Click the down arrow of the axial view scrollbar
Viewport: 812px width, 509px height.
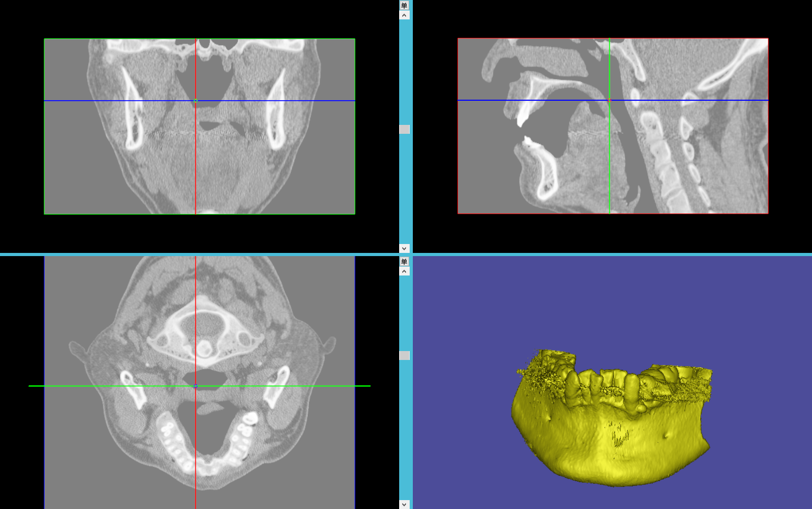404,504
